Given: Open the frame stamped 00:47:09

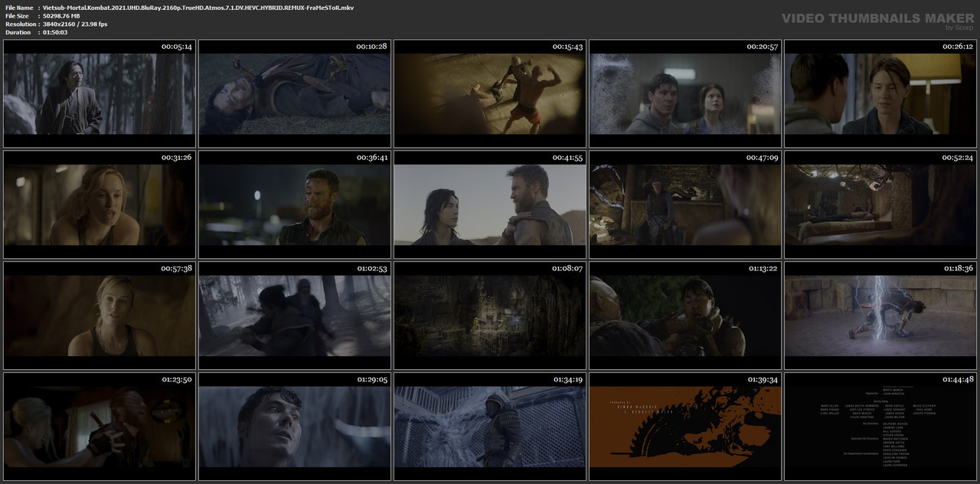Looking at the screenshot, I should [x=684, y=204].
